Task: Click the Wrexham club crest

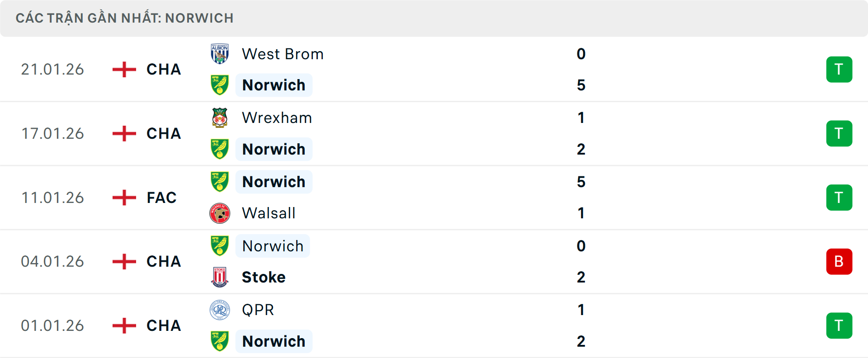Action: tap(220, 118)
